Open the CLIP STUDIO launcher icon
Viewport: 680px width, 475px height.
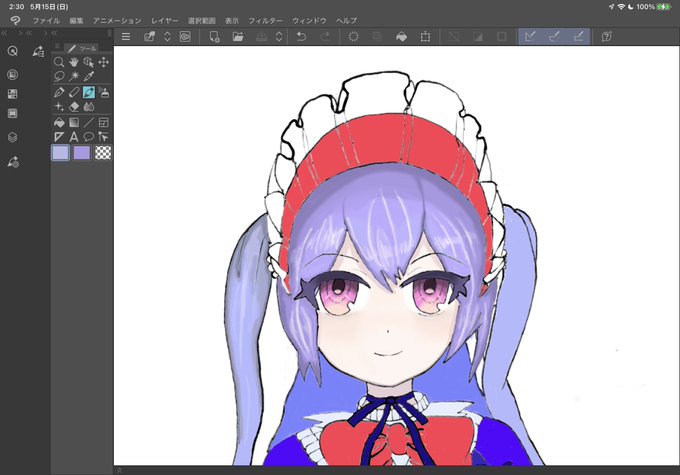(x=150, y=36)
